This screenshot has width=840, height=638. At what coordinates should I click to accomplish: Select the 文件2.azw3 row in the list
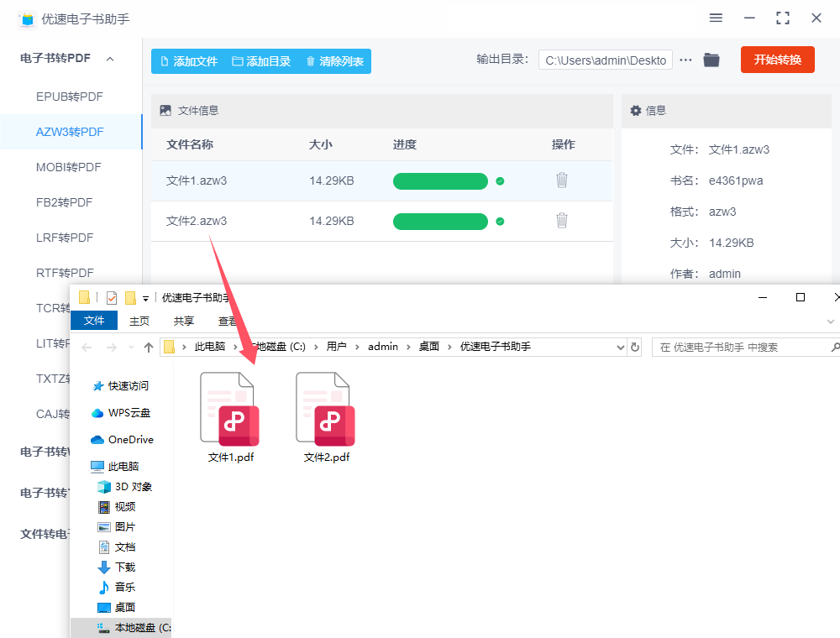coord(381,221)
